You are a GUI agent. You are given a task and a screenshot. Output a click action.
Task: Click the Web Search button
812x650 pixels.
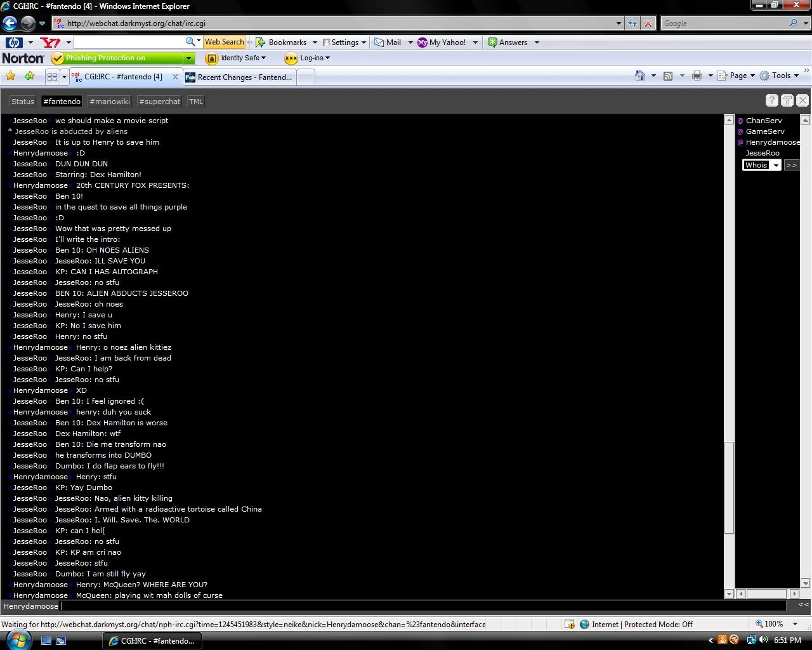tap(224, 42)
